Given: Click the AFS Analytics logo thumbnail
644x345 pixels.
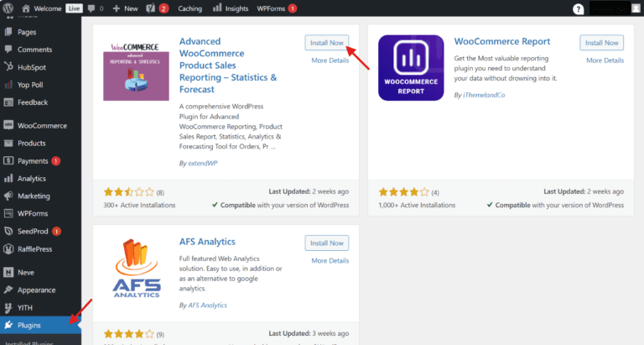Looking at the screenshot, I should tap(136, 268).
